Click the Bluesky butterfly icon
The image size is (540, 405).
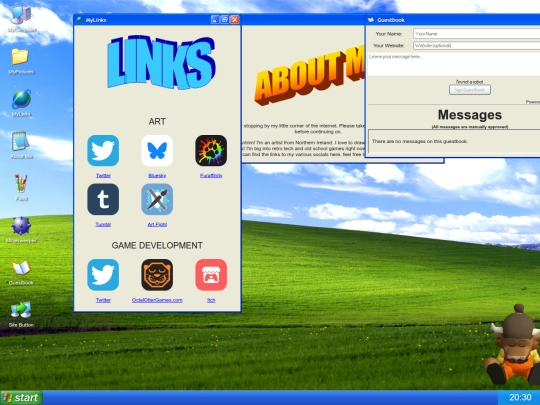[157, 150]
